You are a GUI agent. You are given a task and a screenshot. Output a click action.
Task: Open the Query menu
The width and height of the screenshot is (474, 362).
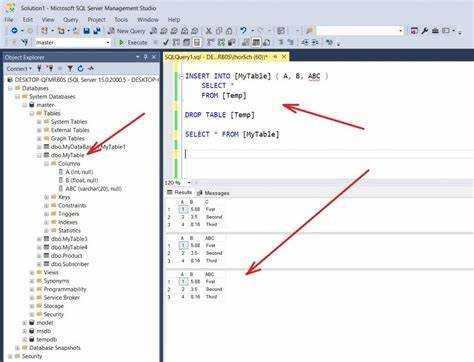(x=71, y=20)
